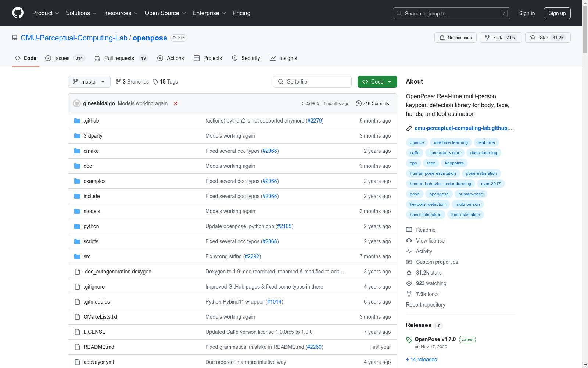Click the link icon next to website URL
588x368 pixels.
(409, 128)
